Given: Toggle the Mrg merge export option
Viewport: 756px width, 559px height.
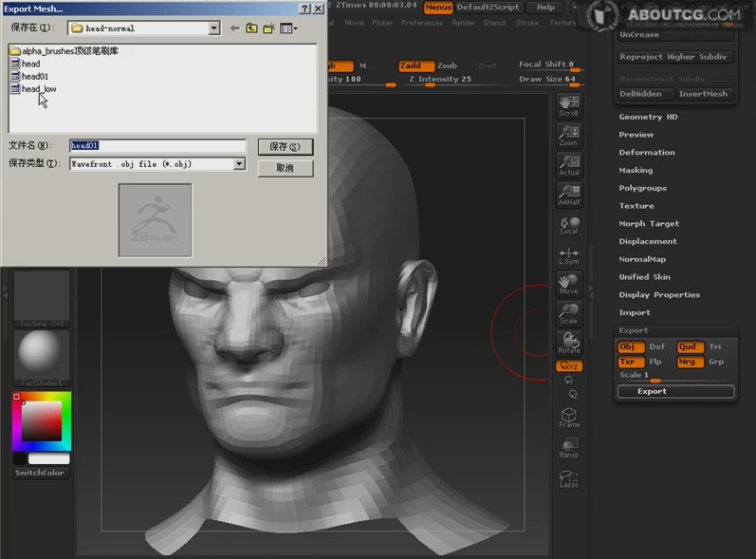Looking at the screenshot, I should (x=691, y=362).
